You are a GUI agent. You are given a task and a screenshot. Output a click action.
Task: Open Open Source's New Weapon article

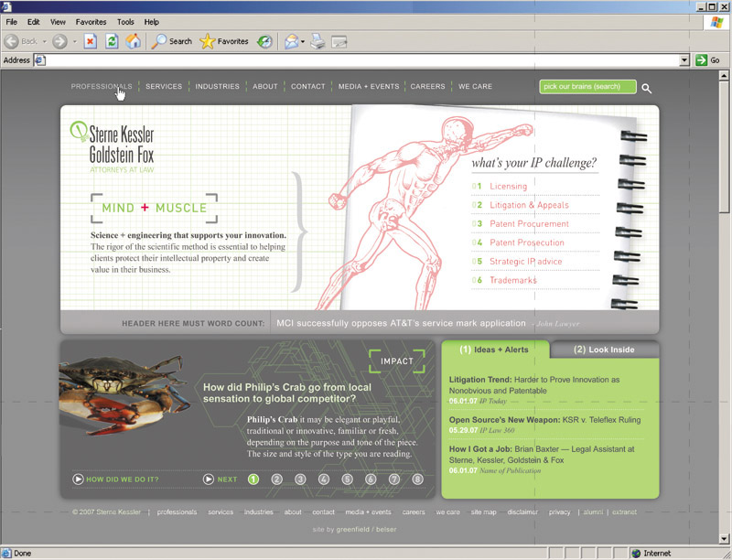point(544,419)
